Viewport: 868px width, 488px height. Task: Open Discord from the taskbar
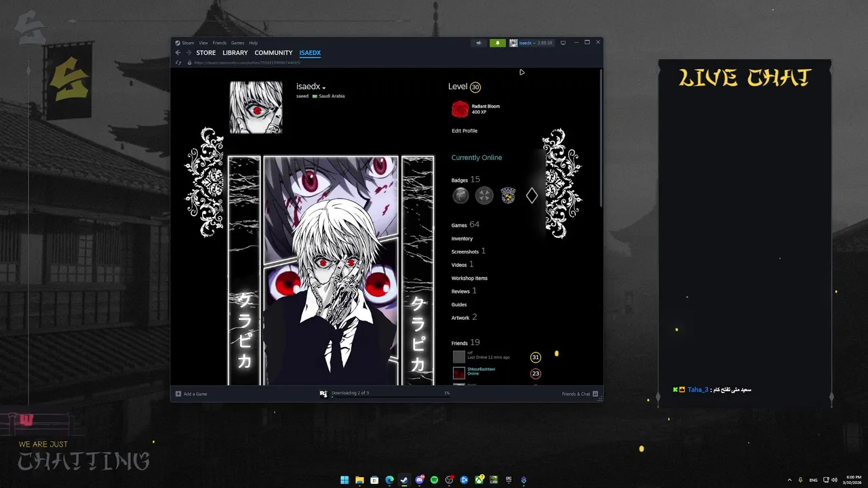pyautogui.click(x=419, y=480)
